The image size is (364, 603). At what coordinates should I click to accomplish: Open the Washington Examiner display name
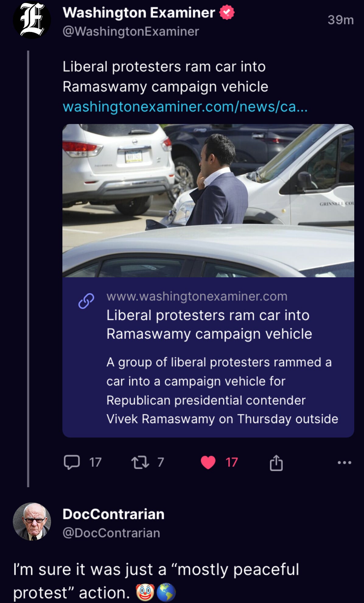(x=139, y=12)
